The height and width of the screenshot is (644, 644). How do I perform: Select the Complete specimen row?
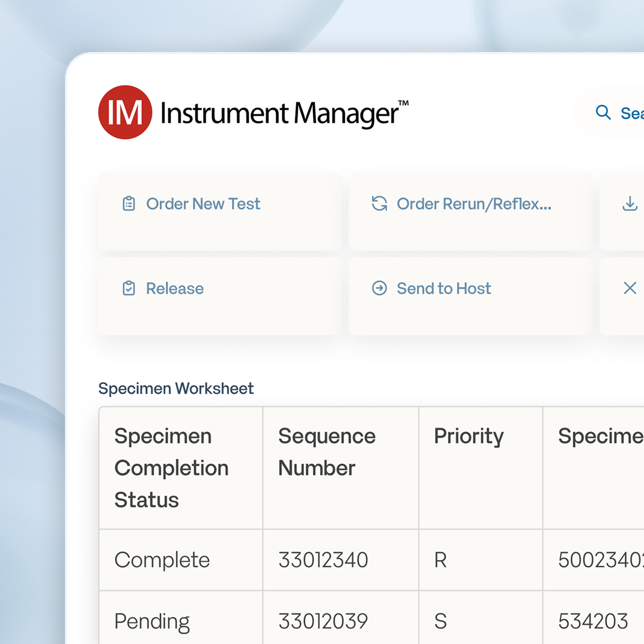click(x=162, y=560)
